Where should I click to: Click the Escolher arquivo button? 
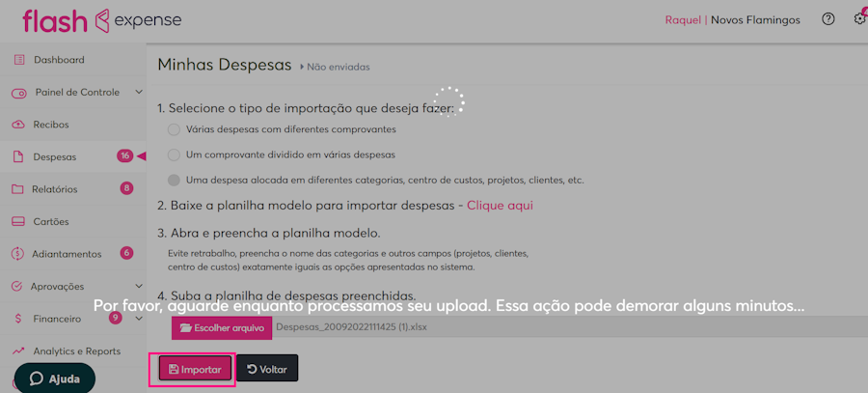(222, 327)
